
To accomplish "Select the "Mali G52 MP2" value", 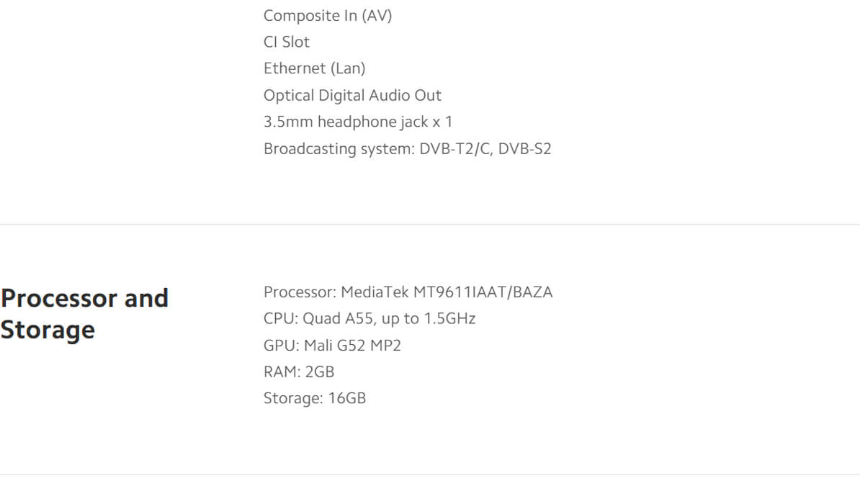I will coord(352,346).
